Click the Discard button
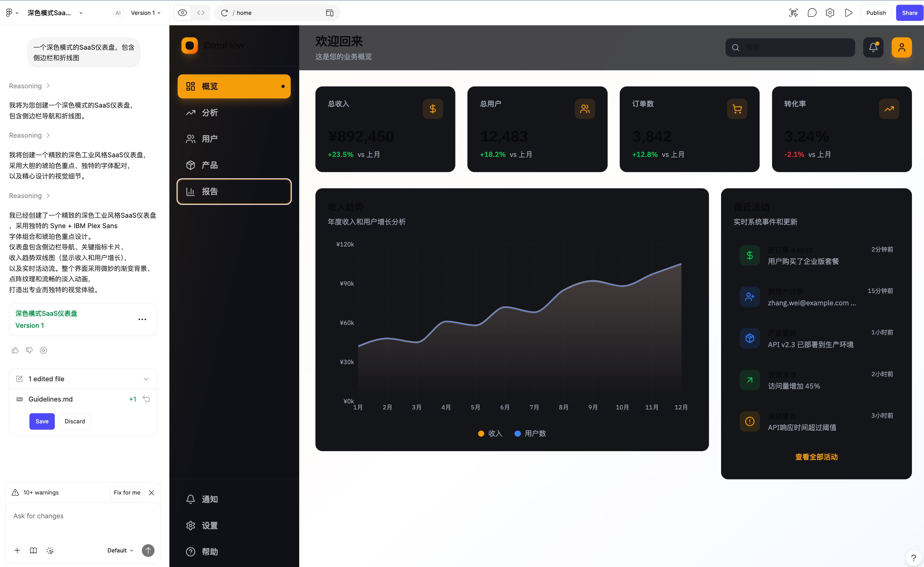Viewport: 924px width, 567px height. pyautogui.click(x=75, y=421)
